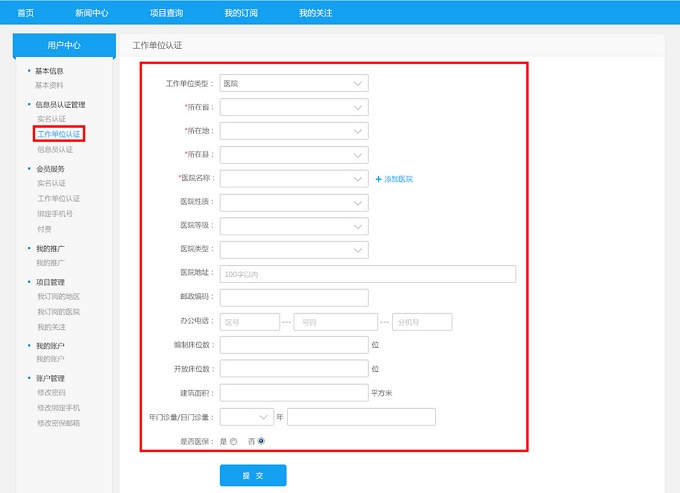Image resolution: width=680 pixels, height=493 pixels.
Task: Open the 所在地 dropdown list
Action: (x=293, y=131)
